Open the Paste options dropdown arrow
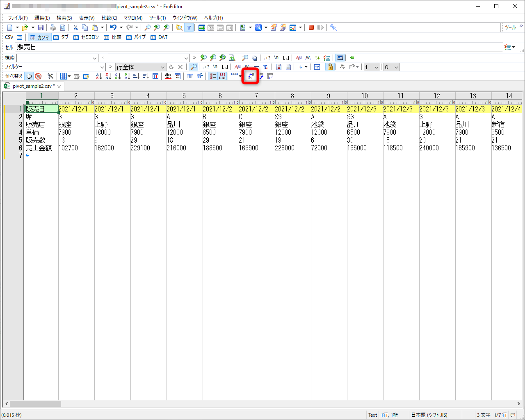Image resolution: width=525 pixels, height=420 pixels. pos(102,27)
